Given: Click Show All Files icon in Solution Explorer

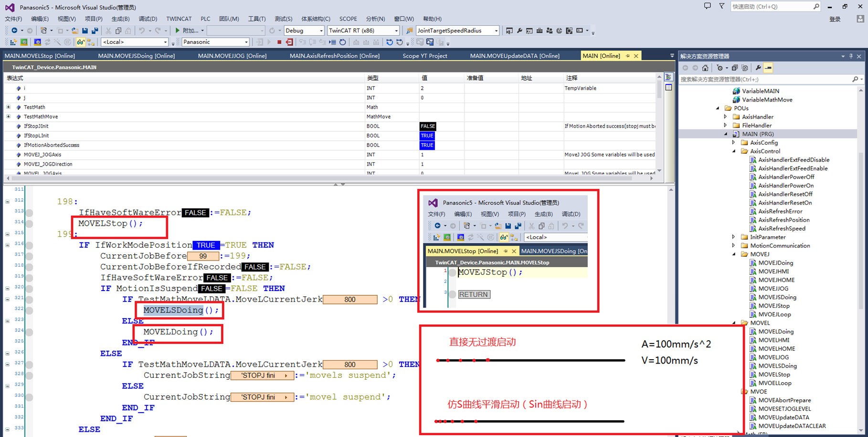Looking at the screenshot, I should click(x=745, y=68).
